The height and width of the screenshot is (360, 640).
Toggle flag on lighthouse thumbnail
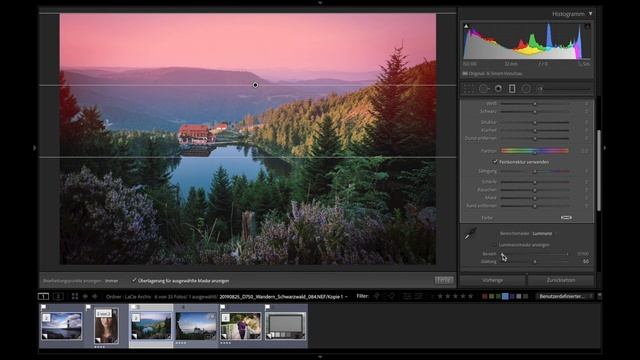pos(43,307)
